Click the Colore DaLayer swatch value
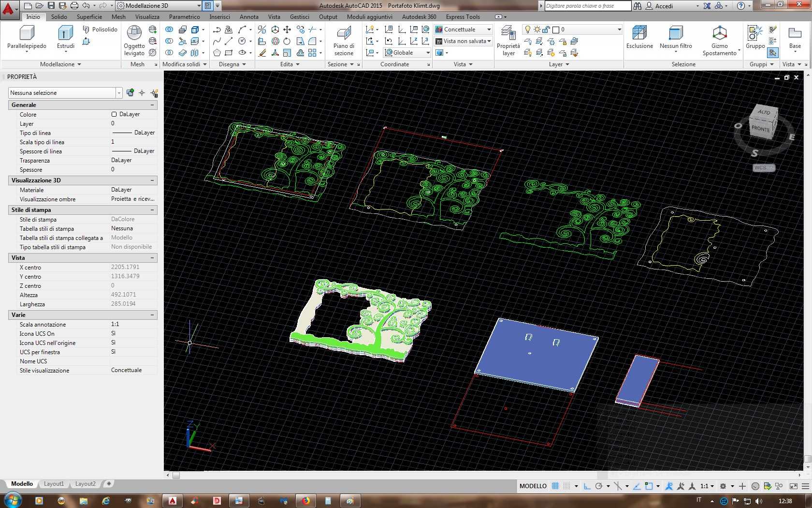 click(x=126, y=114)
